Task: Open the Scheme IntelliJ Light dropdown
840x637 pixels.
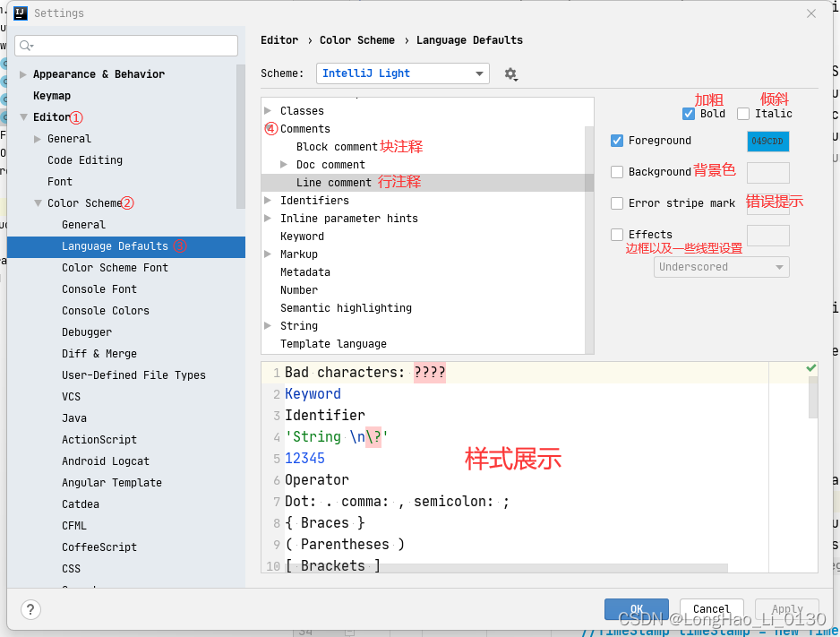Action: 403,73
